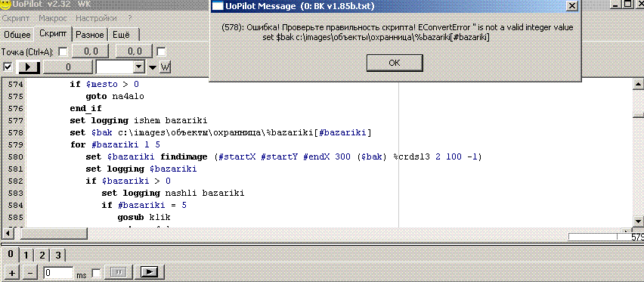Viewport: 644px width, 282px height.
Task: Click the W button beside the combo box
Action: tap(165, 67)
